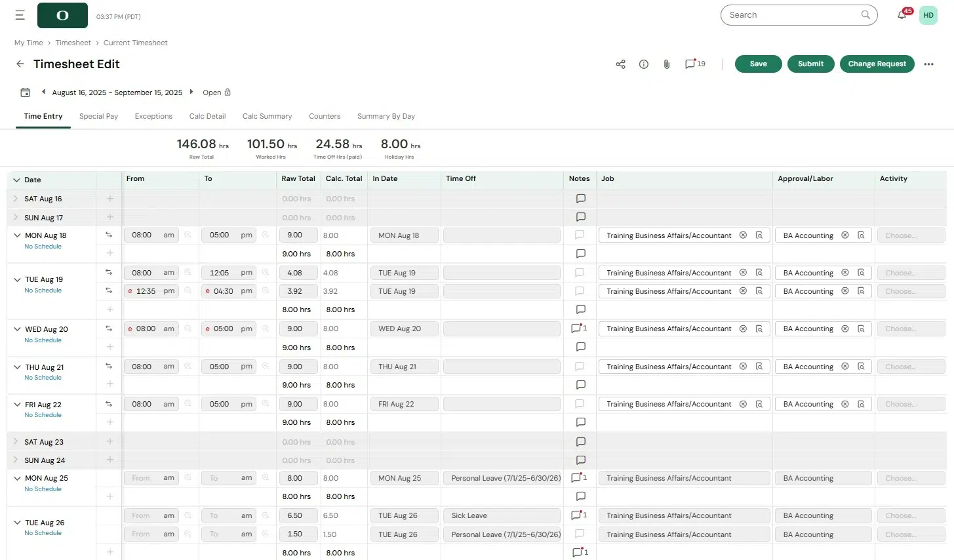
Task: Switch to the Exceptions tab
Action: point(153,116)
